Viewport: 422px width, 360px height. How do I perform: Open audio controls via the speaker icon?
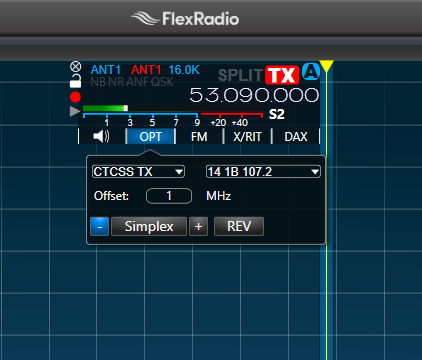tap(101, 136)
